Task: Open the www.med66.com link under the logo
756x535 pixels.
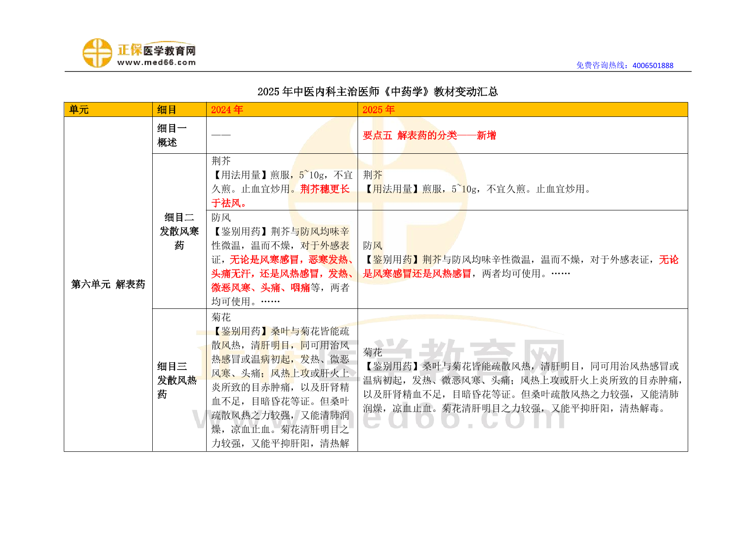Action: 156,62
